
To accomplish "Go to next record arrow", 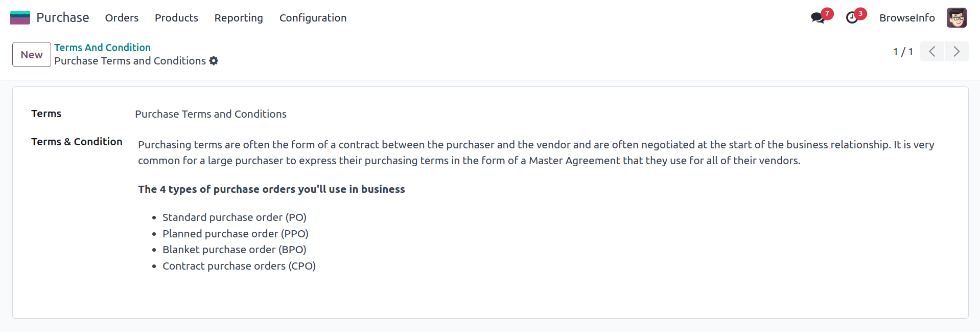I will click(956, 52).
